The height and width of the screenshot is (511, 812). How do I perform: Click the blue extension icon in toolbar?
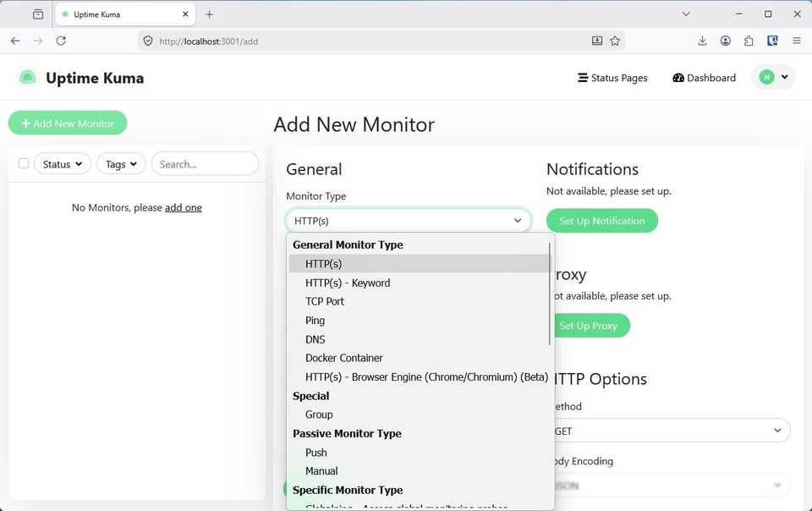point(772,41)
